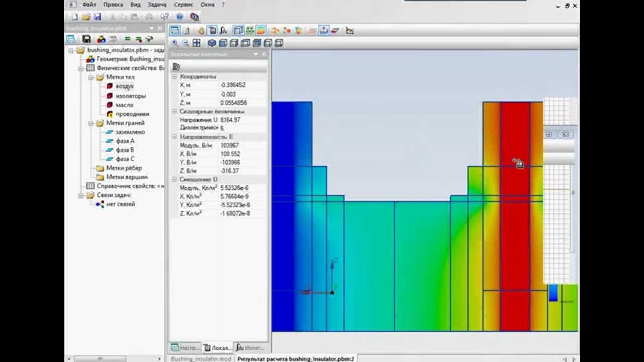The height and width of the screenshot is (362, 644).
Task: Click the shield-shaped icon in results toolbar
Action: click(298, 31)
